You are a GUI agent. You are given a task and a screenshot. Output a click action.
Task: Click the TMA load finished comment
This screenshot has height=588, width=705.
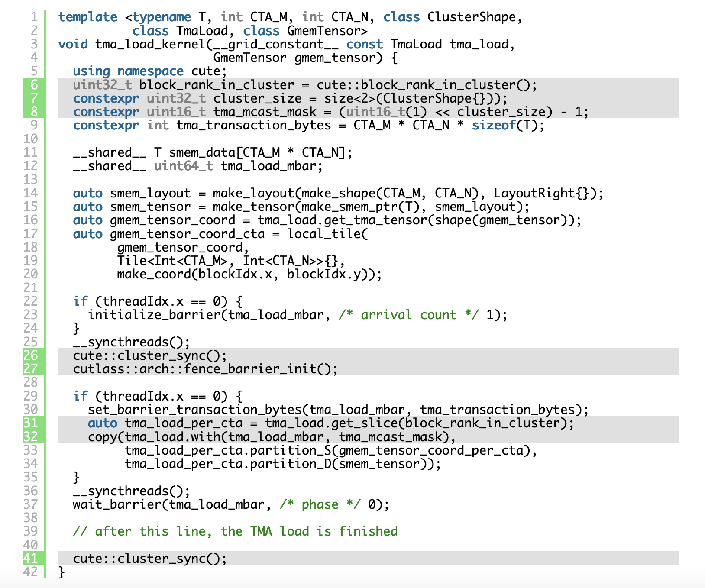click(236, 531)
